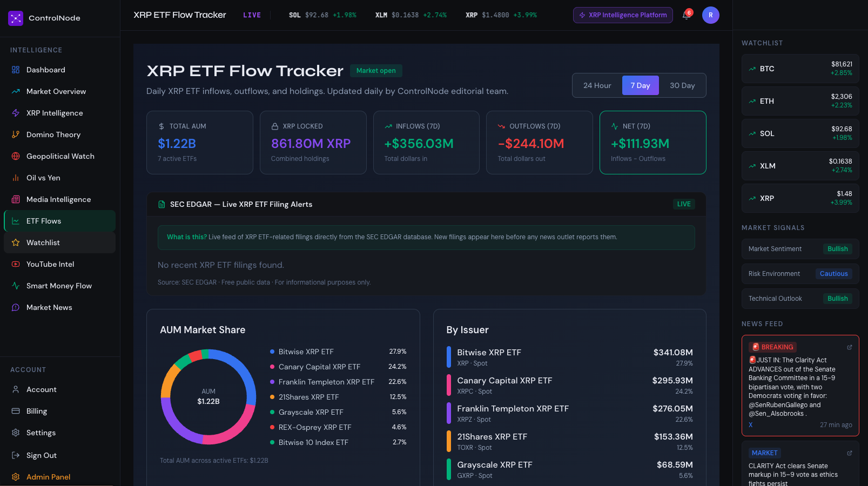
Task: Select the 7 Day range
Action: click(x=641, y=85)
